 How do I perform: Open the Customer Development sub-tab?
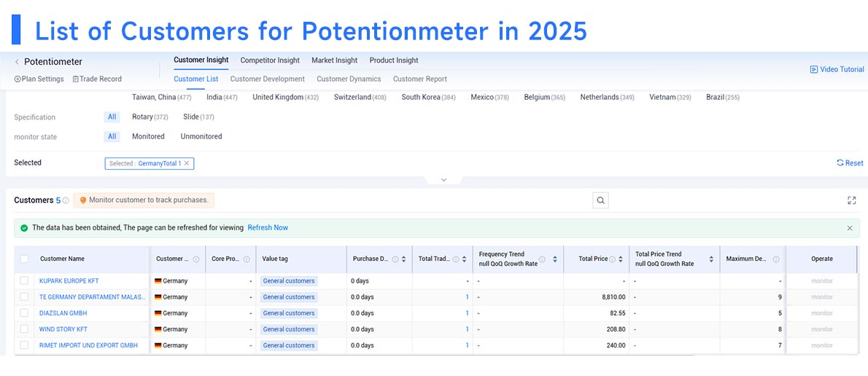tap(268, 79)
